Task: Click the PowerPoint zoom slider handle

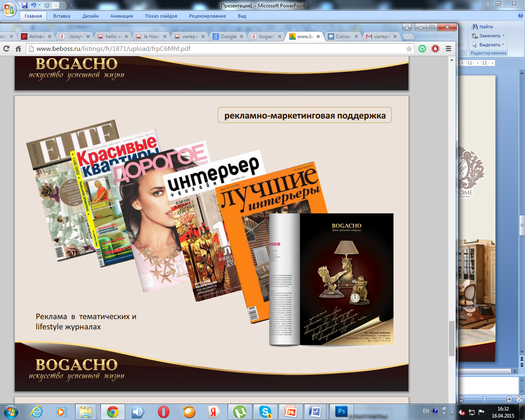Action: (x=484, y=399)
